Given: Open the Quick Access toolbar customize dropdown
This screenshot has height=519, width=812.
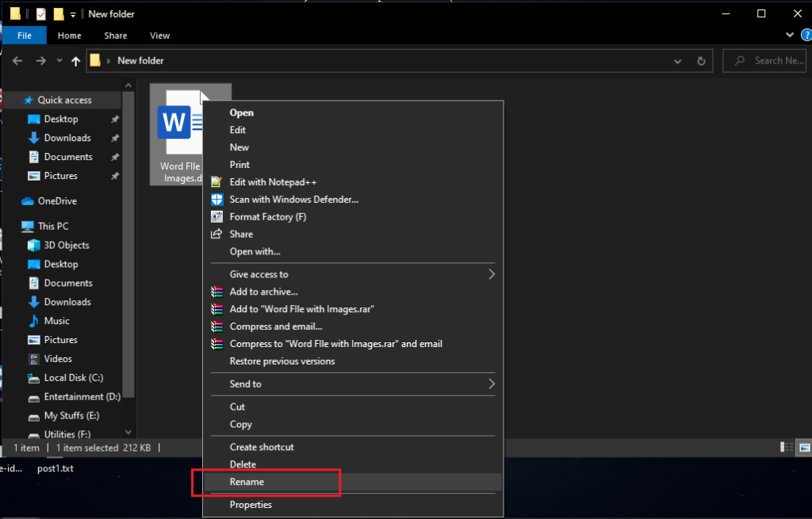Looking at the screenshot, I should pyautogui.click(x=72, y=13).
